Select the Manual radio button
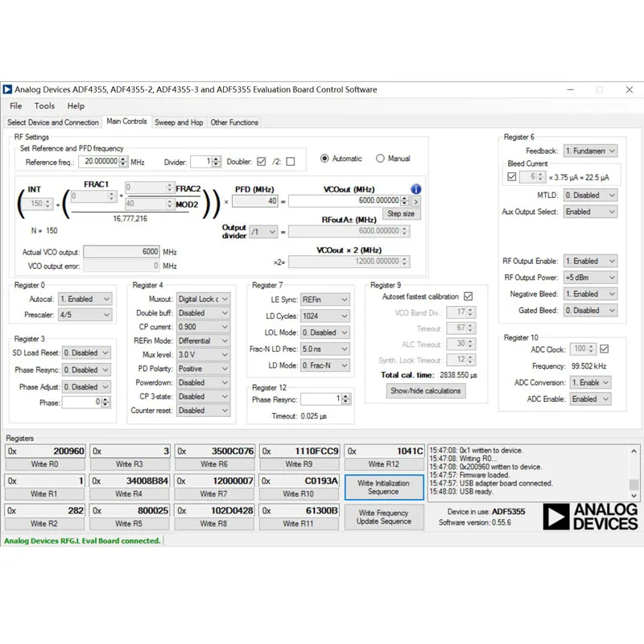Image resolution: width=644 pixels, height=644 pixels. tap(380, 159)
